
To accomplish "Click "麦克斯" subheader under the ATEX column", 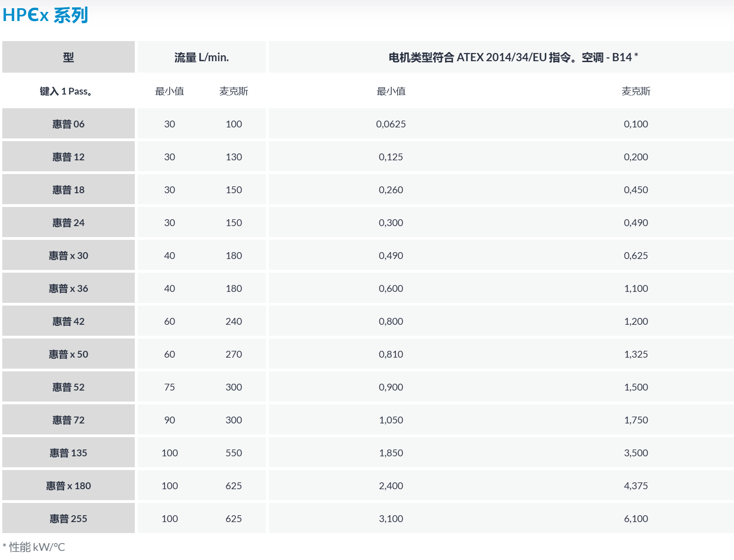I will 636,91.
